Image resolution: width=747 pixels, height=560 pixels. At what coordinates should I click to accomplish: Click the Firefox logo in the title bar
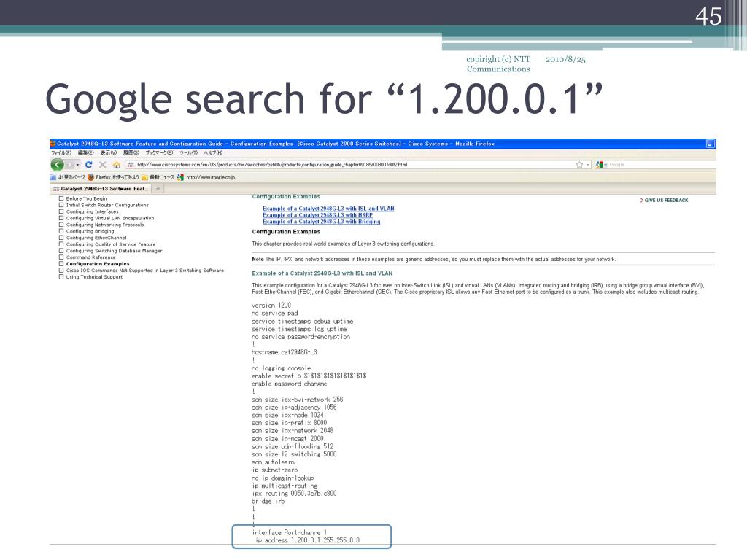click(x=53, y=144)
